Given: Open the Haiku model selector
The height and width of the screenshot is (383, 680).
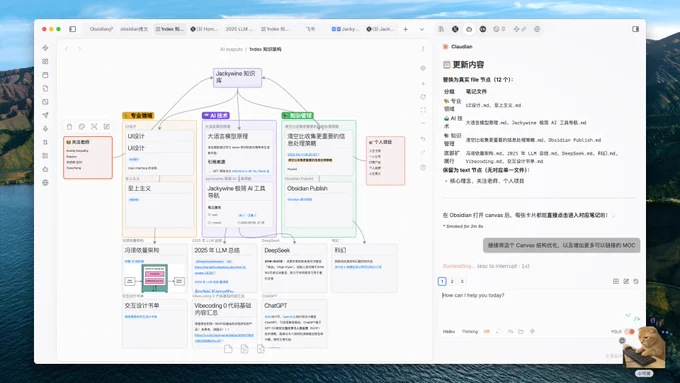Looking at the screenshot, I should coord(449,331).
